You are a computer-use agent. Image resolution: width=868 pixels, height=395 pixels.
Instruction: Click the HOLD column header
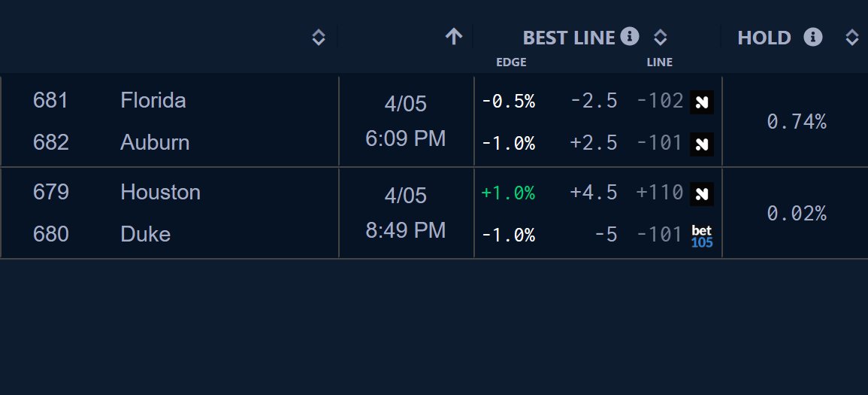click(x=764, y=38)
